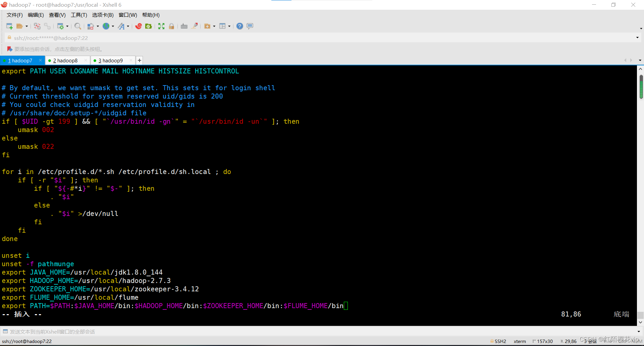Click the Font icon

(121, 26)
